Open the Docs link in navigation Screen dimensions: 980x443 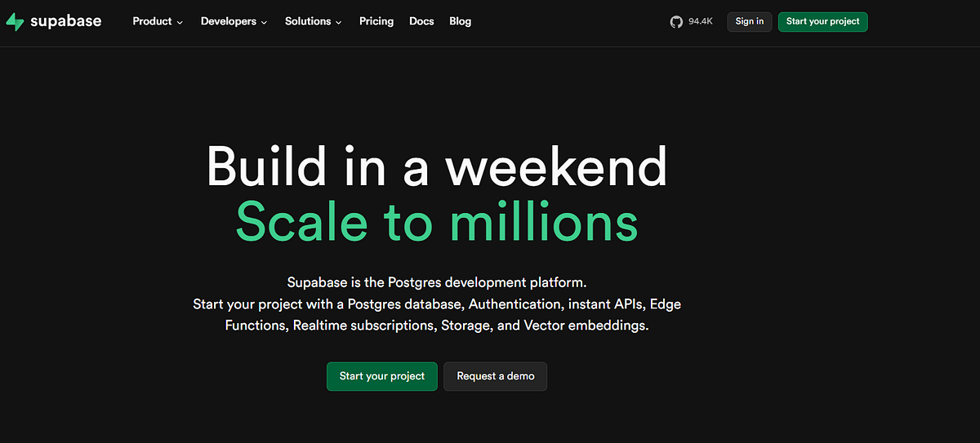coord(421,21)
